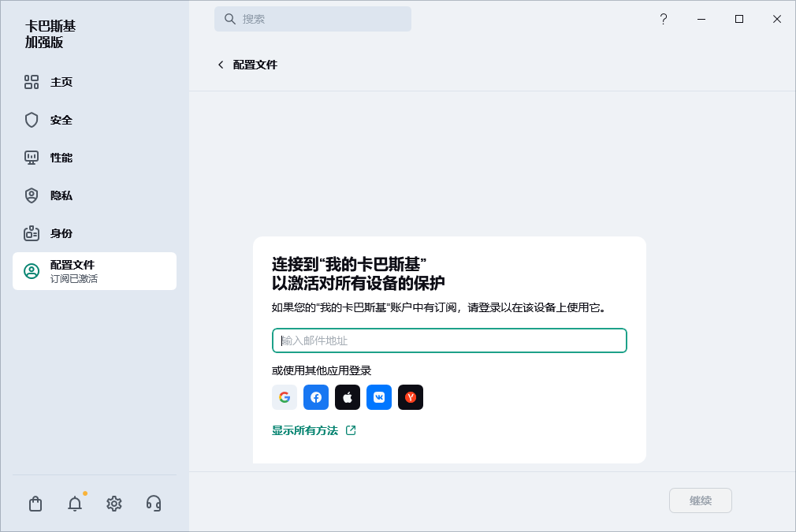Select the 隐私 (Privacy) section
The width and height of the screenshot is (796, 532).
(63, 195)
